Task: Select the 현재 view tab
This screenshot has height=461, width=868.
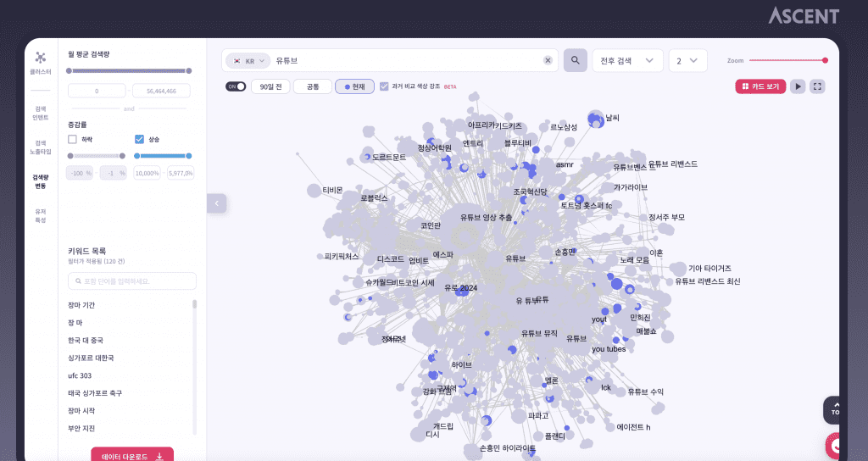Action: [x=354, y=86]
